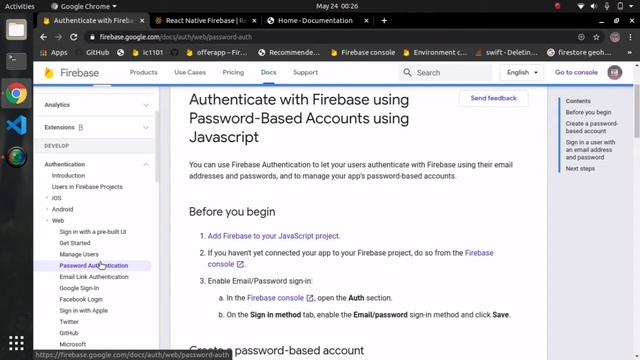Open the Files app in the dock
Screen dimensions: 640x360
(16, 30)
